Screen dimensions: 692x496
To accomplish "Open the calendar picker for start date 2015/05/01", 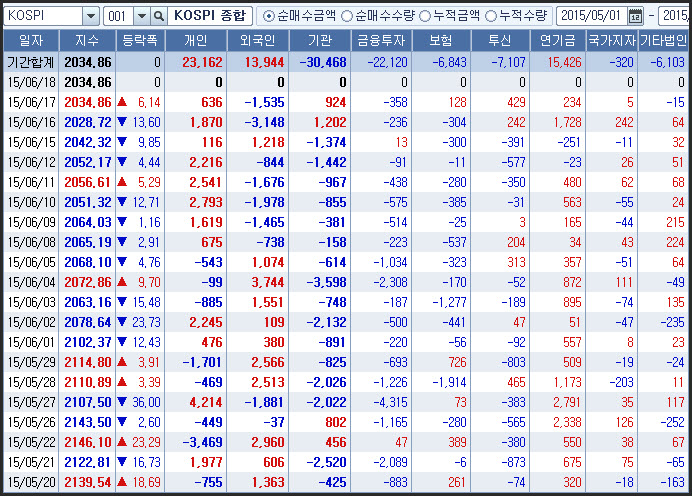I will coord(635,16).
